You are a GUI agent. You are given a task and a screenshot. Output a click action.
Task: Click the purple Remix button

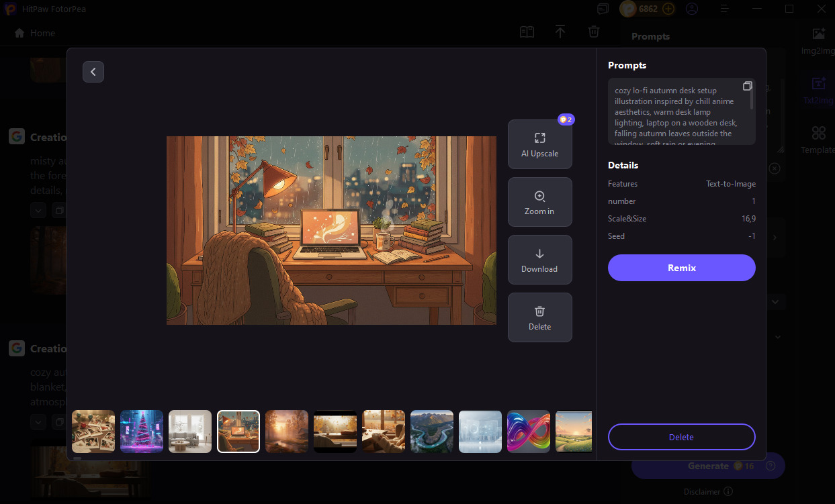click(681, 268)
